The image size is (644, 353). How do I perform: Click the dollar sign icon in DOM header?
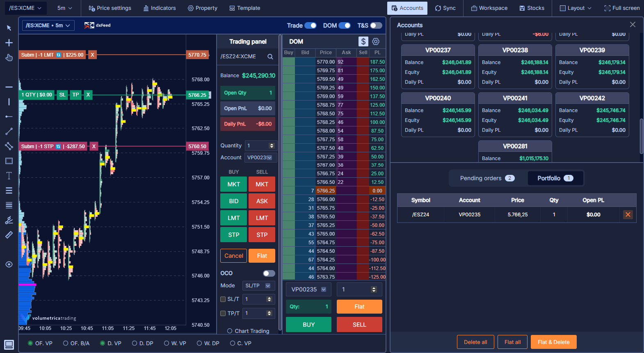(x=363, y=41)
